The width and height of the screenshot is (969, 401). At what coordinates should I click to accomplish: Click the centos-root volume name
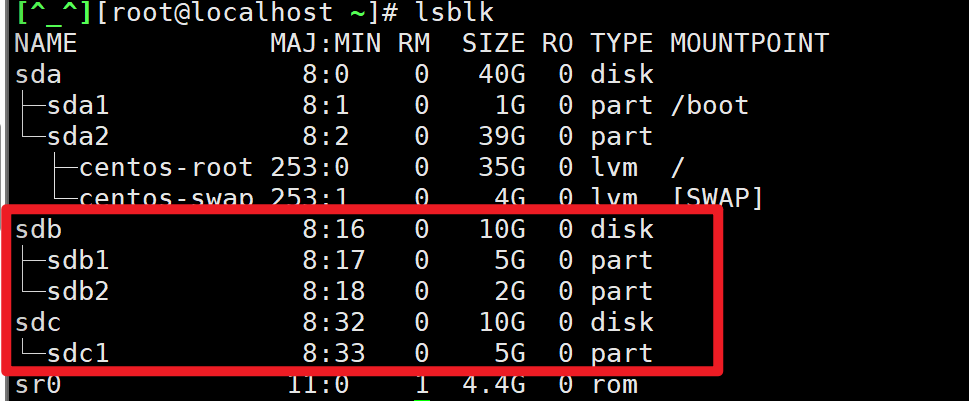pyautogui.click(x=165, y=168)
